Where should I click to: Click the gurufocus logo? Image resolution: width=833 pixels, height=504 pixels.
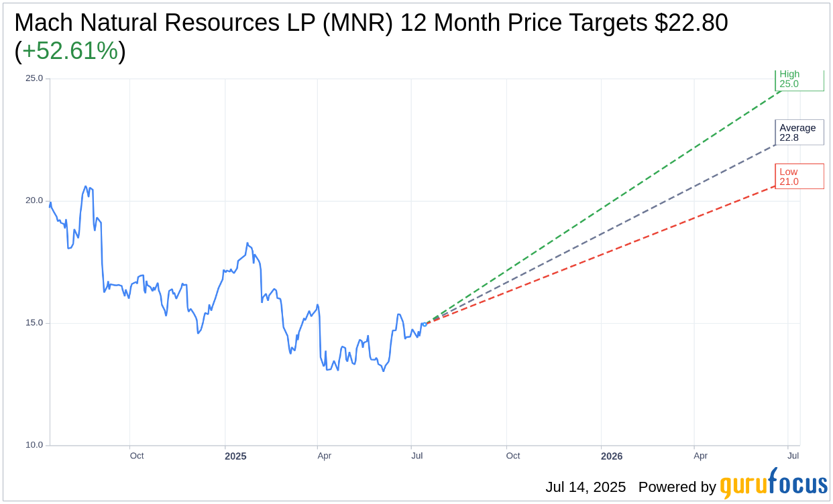(774, 484)
